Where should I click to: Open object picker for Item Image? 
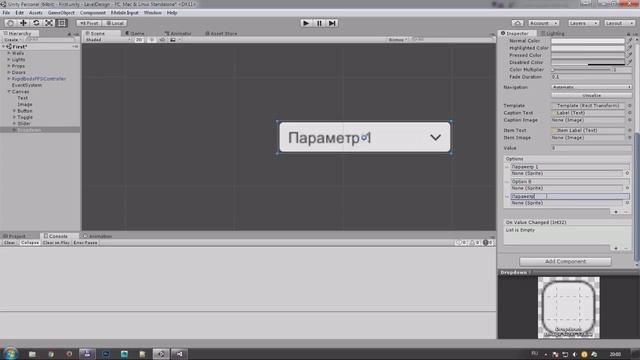click(x=629, y=138)
